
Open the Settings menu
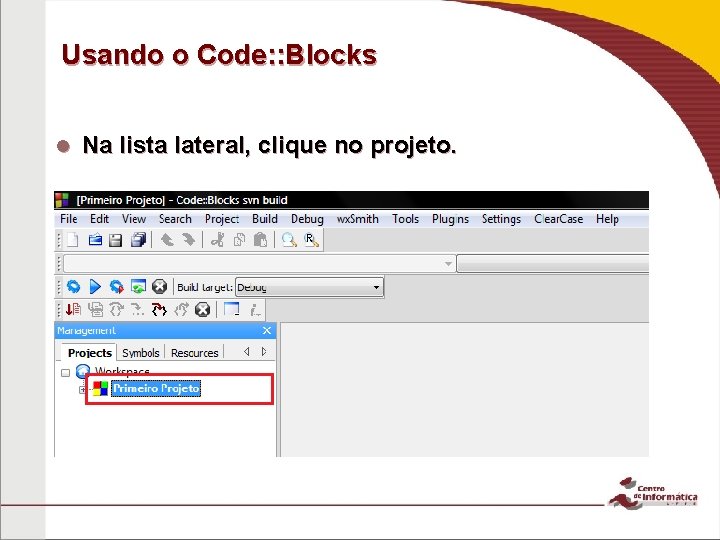tap(501, 219)
